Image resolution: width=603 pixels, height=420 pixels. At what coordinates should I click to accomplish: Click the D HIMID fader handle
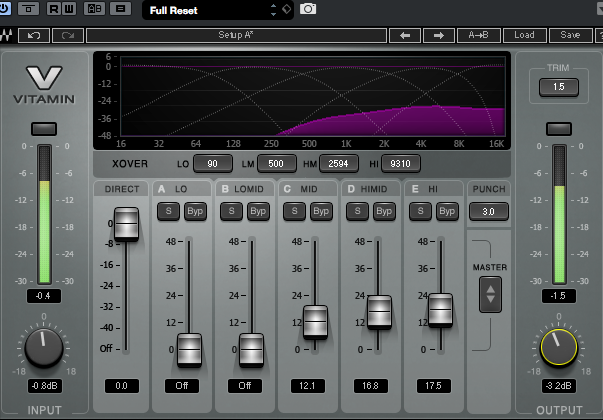(x=379, y=312)
